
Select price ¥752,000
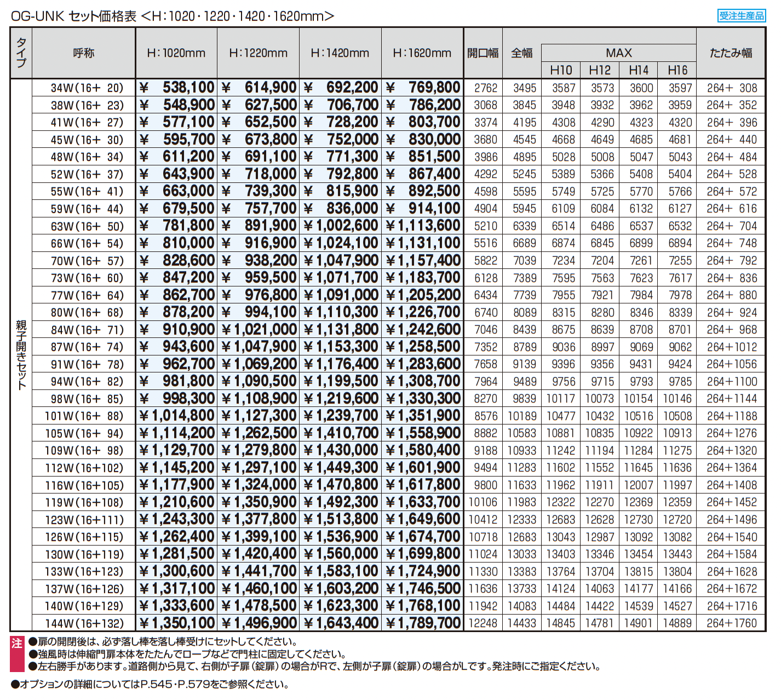point(341,140)
